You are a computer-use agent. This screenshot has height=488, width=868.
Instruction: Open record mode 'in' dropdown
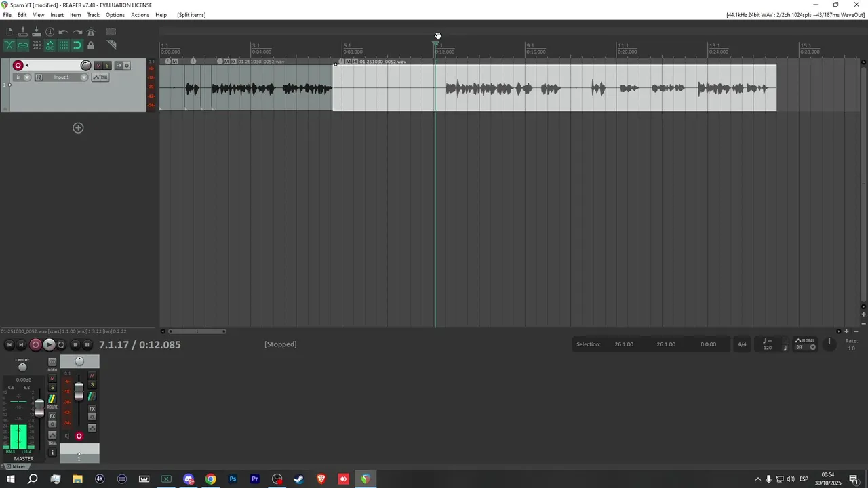(x=22, y=77)
